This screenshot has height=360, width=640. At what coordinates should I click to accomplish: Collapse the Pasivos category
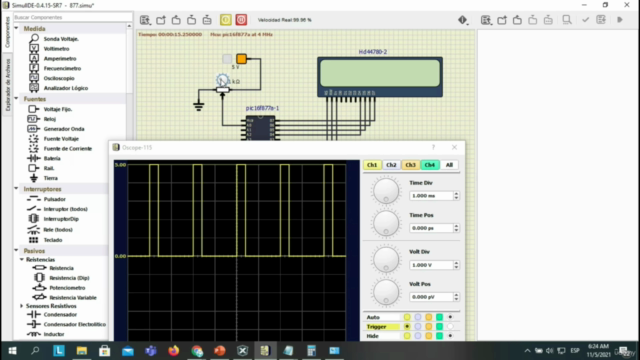click(16, 251)
